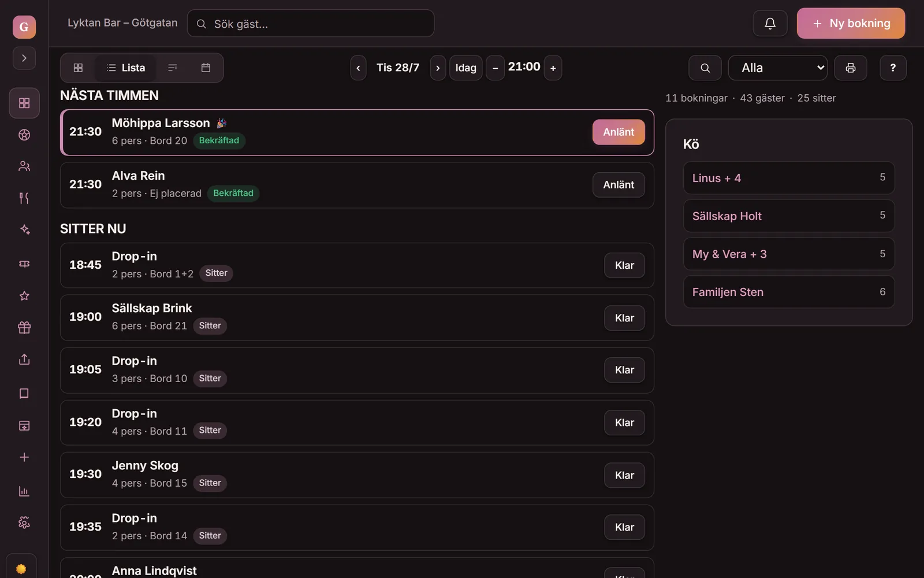924x578 pixels.
Task: Open Linus + 4 queue entry
Action: tap(789, 178)
